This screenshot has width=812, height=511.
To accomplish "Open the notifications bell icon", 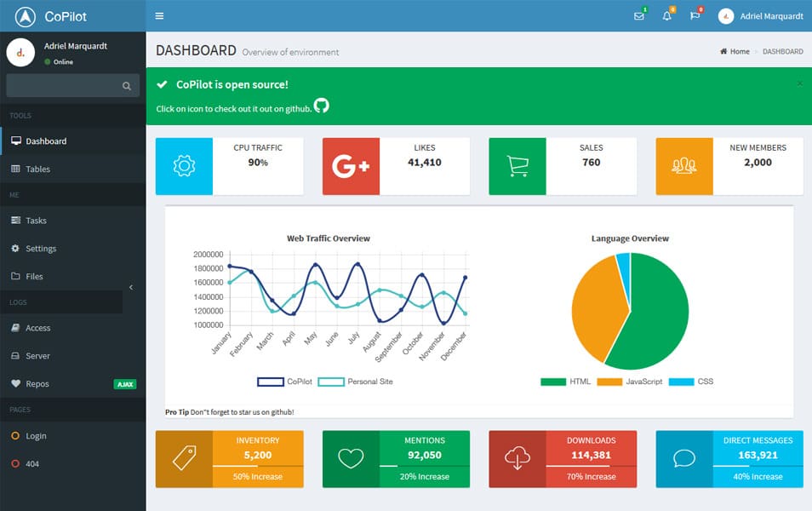I will tap(667, 16).
